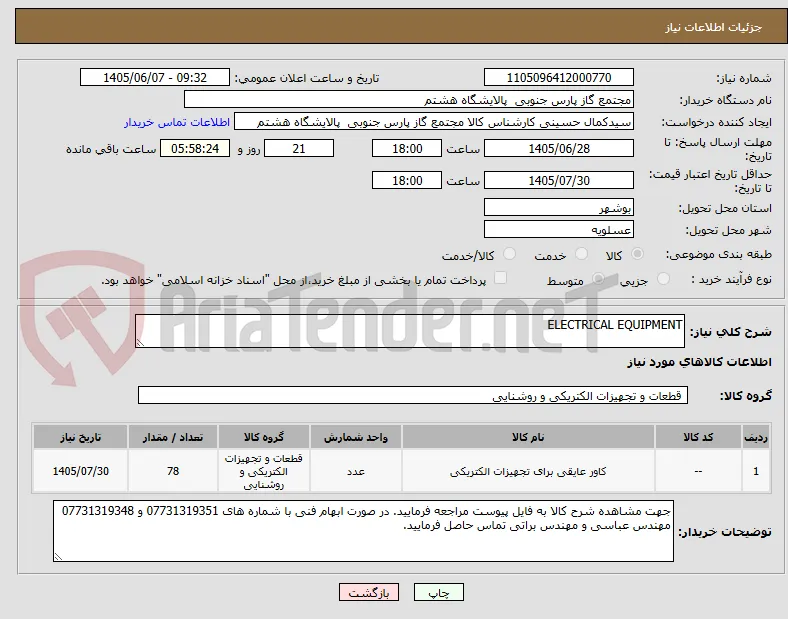
Task: Click the price validity date 1405/07/30 field
Action: pos(558,180)
